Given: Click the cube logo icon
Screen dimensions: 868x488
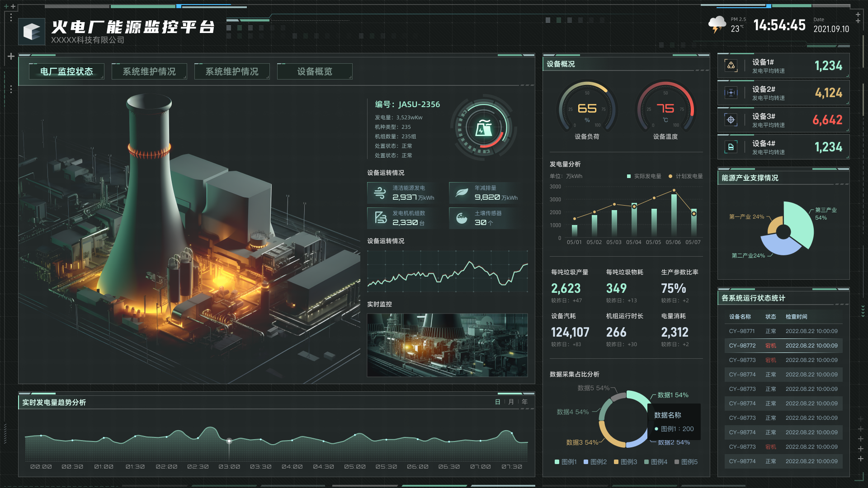Looking at the screenshot, I should [32, 31].
